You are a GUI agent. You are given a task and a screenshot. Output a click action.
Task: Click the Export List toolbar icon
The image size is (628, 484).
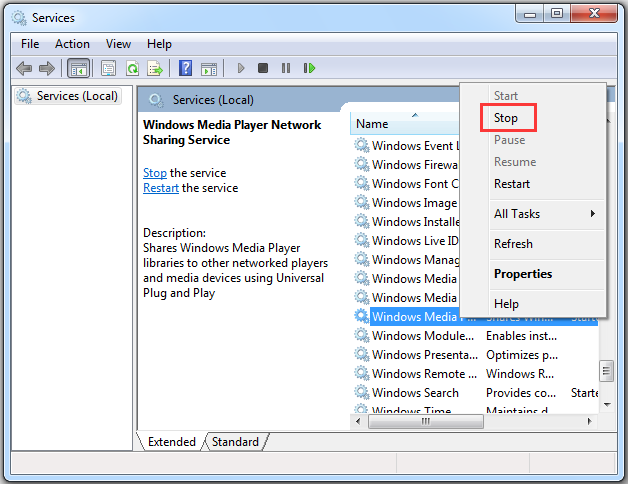coord(155,68)
